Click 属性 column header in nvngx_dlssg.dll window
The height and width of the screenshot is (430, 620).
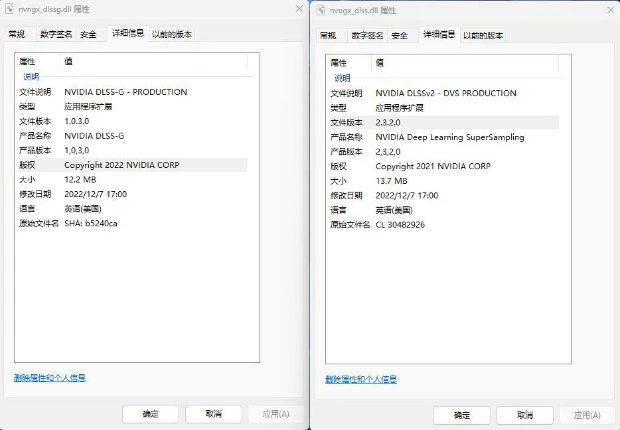point(27,61)
